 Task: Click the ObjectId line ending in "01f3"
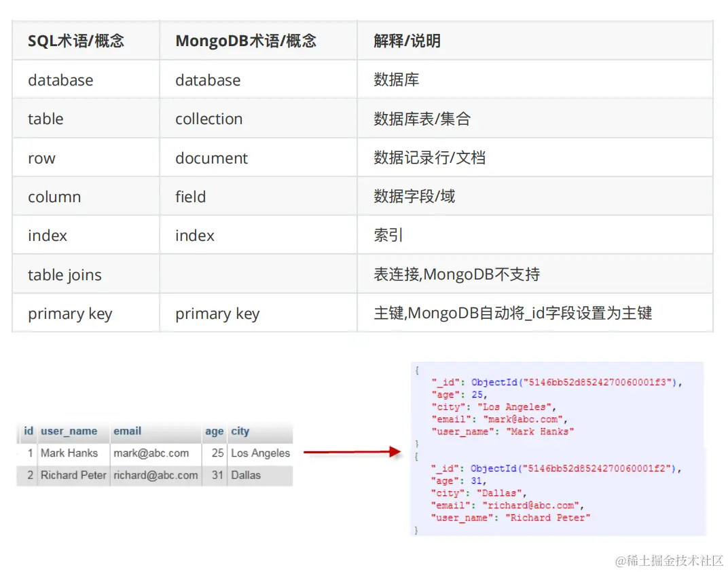click(x=556, y=382)
